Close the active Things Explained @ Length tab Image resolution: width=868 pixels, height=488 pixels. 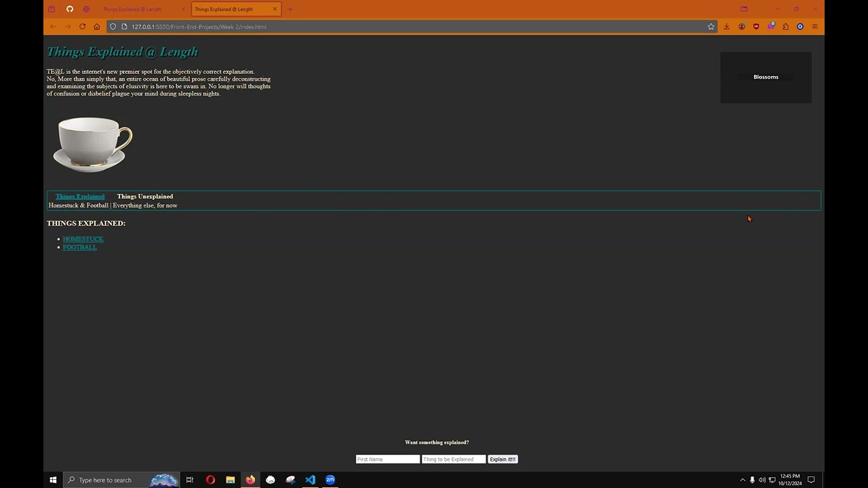click(x=275, y=9)
